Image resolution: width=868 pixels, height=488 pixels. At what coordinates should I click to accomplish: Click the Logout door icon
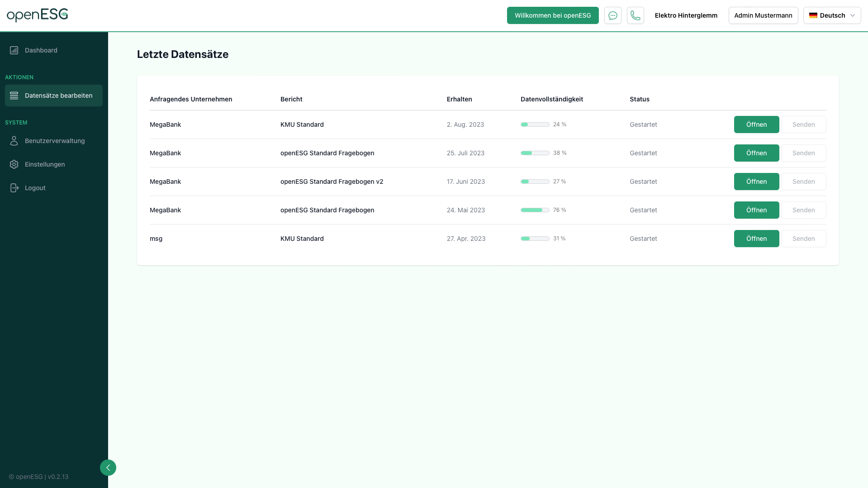(x=14, y=188)
